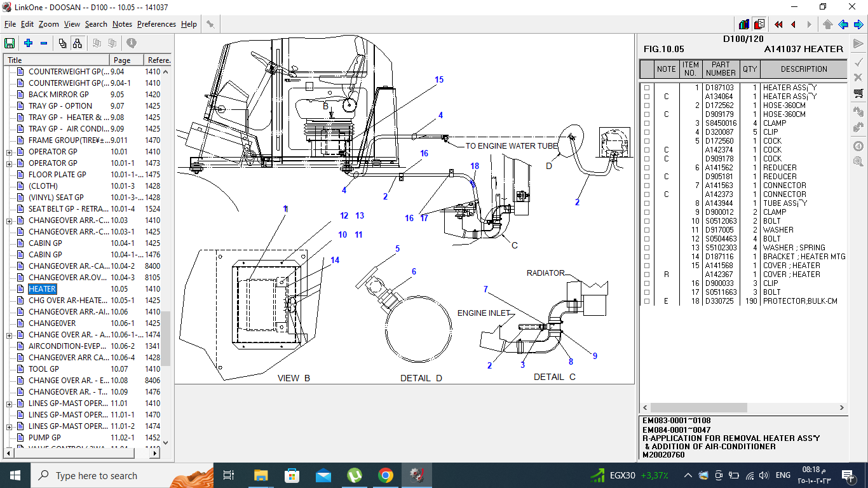
Task: Click the gray up-level arrow icon
Action: (x=827, y=24)
